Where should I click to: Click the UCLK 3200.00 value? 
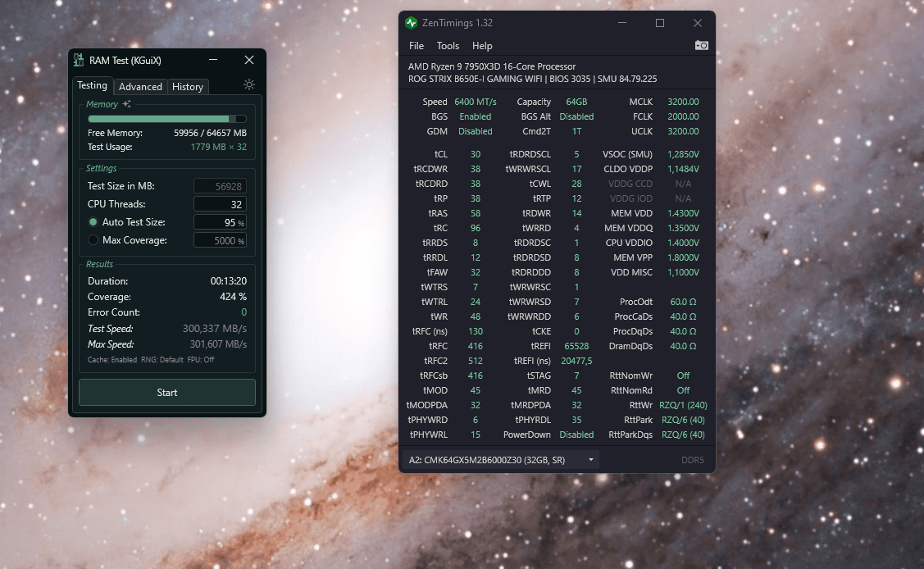point(683,131)
